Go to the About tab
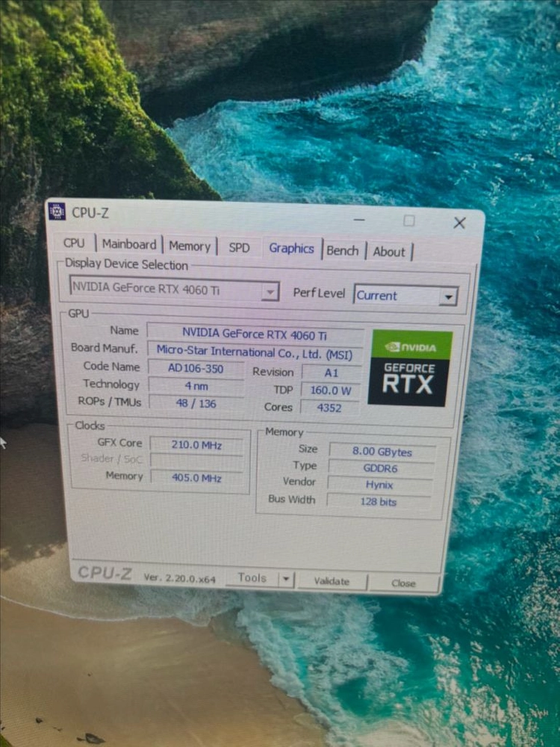560x747 pixels. tap(389, 252)
